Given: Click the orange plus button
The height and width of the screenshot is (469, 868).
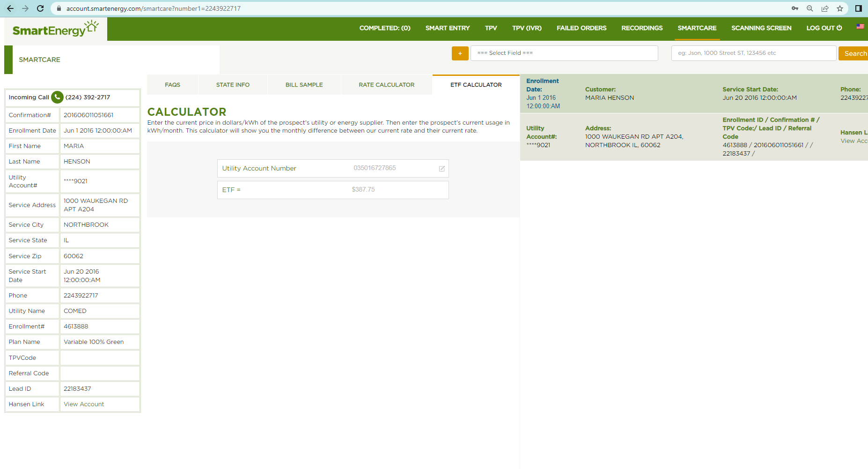Looking at the screenshot, I should (x=460, y=53).
